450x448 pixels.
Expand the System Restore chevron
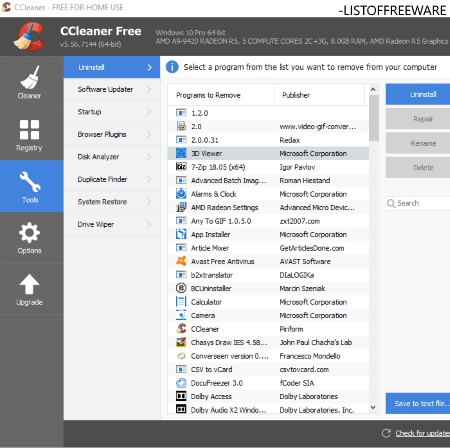click(149, 202)
